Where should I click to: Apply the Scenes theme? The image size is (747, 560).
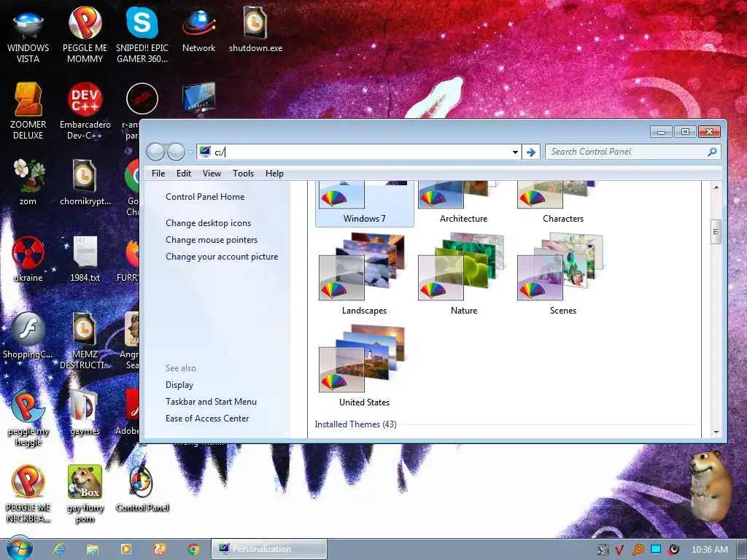pos(562,274)
